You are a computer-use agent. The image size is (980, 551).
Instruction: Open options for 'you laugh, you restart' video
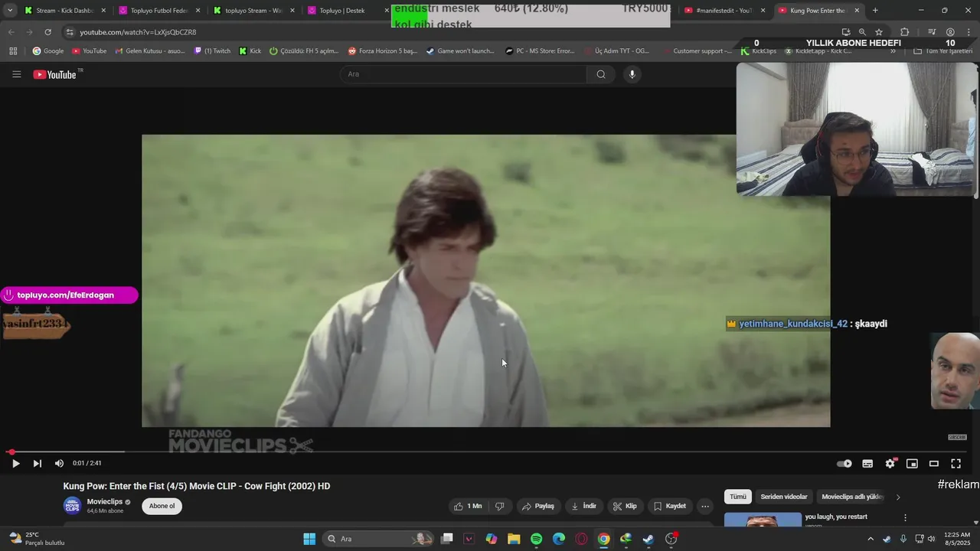click(x=905, y=518)
